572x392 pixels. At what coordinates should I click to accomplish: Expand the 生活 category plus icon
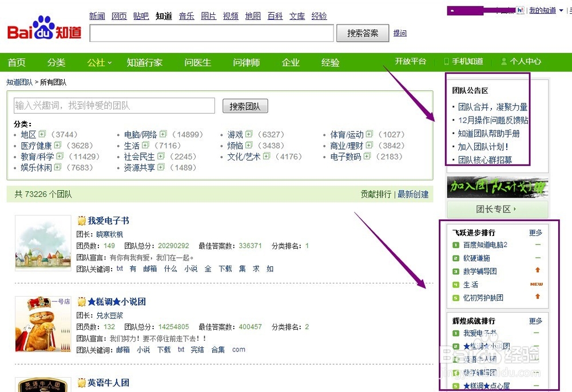[x=145, y=145]
